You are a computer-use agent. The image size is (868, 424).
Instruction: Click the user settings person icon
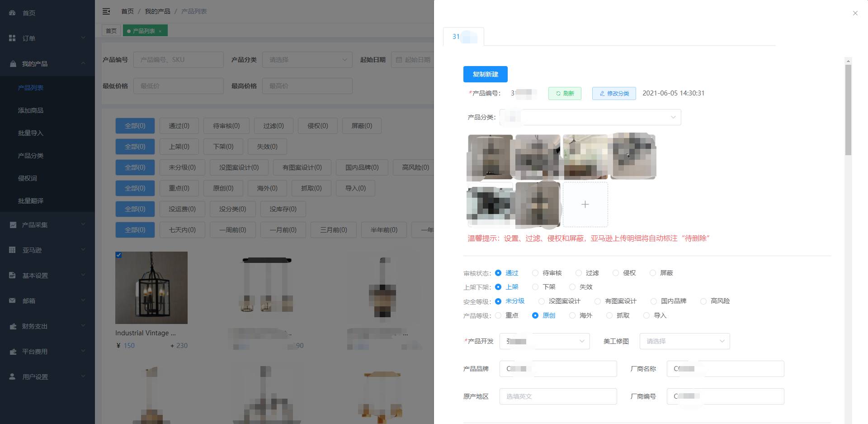(12, 377)
